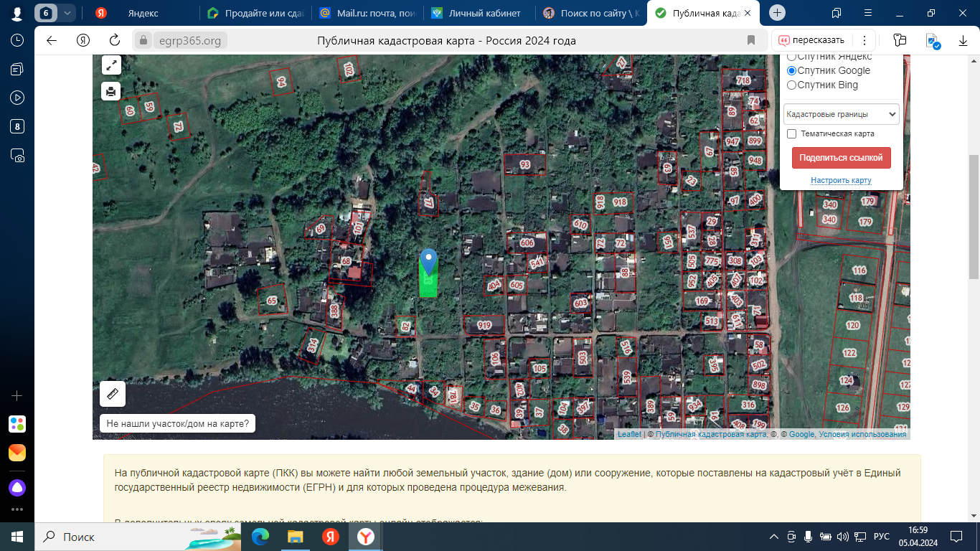This screenshot has width=980, height=551.
Task: Switch to the Поиск по сайту tab
Action: coord(592,13)
